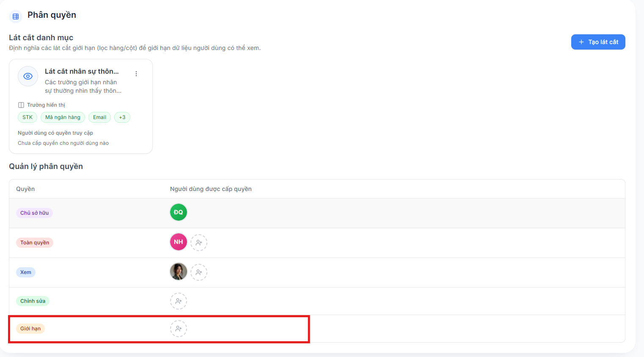Click the Tạo lát cắt button
The width and height of the screenshot is (644, 357).
(x=598, y=42)
